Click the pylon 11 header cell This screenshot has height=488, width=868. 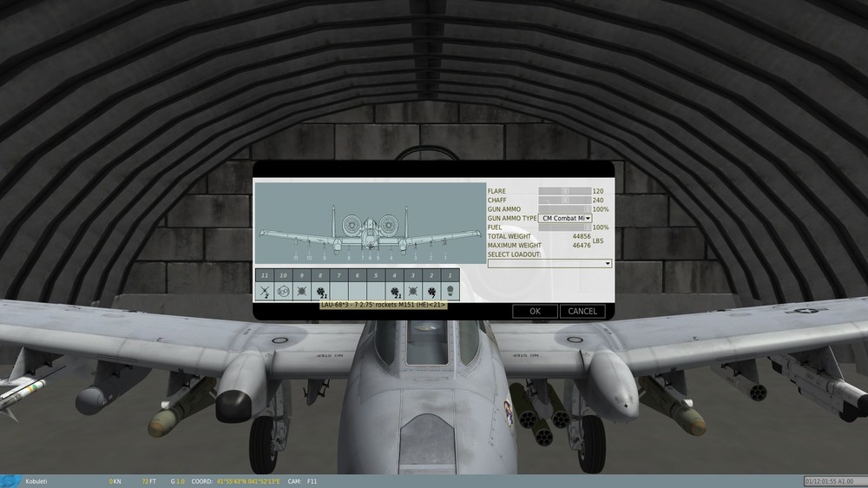(265, 275)
